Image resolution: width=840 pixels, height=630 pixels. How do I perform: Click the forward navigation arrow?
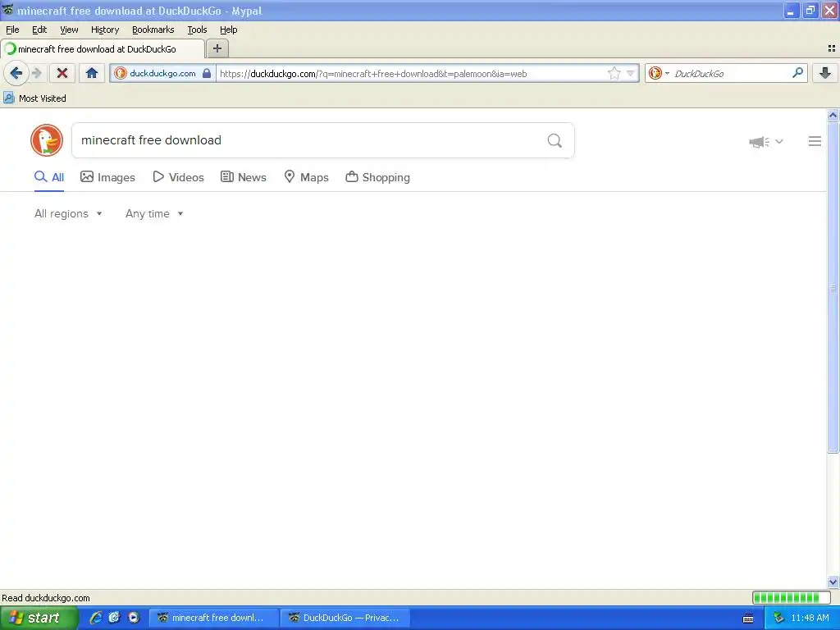point(36,73)
